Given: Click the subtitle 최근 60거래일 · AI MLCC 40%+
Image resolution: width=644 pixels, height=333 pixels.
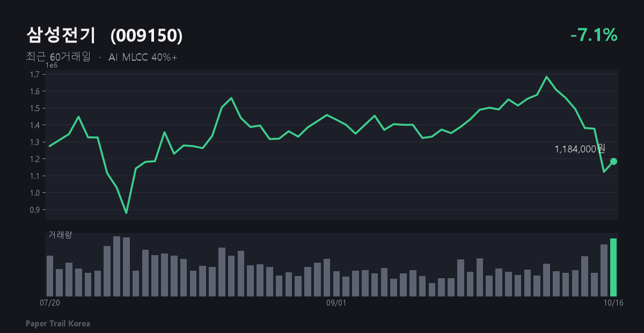Looking at the screenshot, I should 101,57.
